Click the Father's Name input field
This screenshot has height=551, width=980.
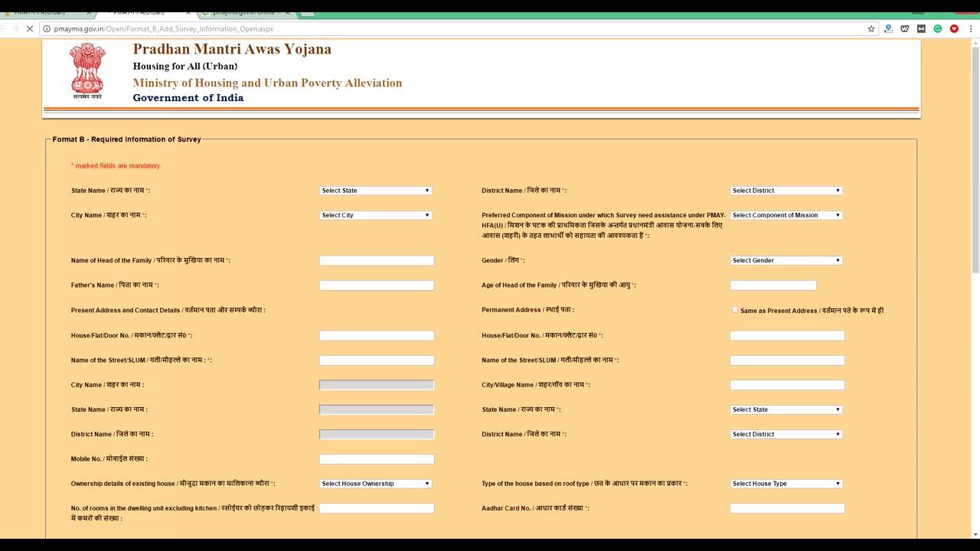tap(377, 285)
